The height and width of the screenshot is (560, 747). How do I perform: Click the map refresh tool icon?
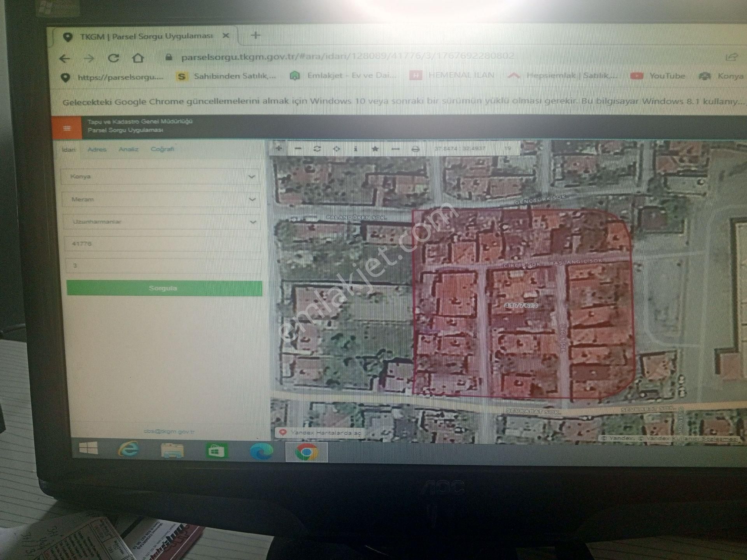(x=317, y=149)
